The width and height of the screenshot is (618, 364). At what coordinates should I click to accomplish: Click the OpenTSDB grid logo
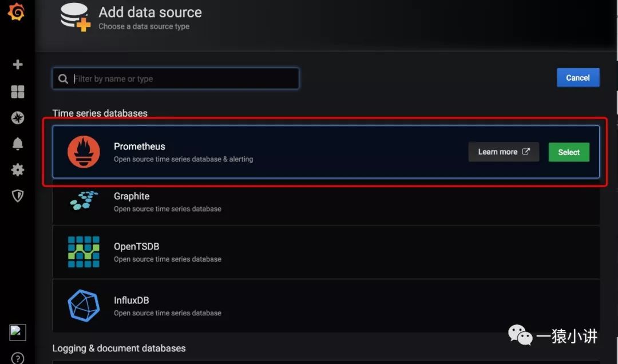pyautogui.click(x=84, y=252)
